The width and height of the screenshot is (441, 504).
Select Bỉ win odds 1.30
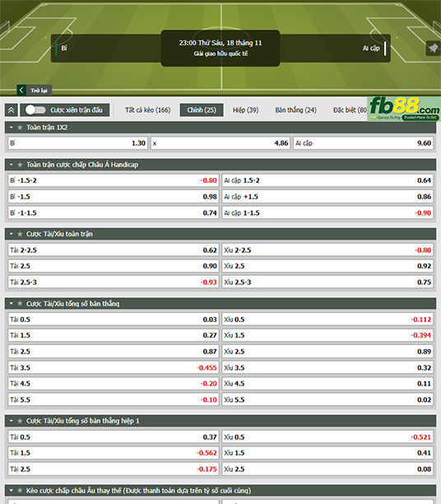[77, 143]
